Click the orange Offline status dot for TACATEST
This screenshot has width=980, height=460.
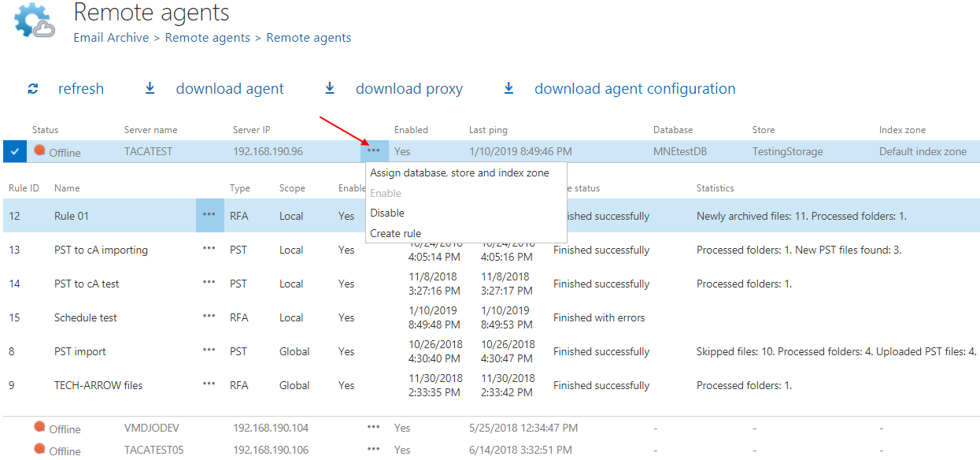[39, 150]
